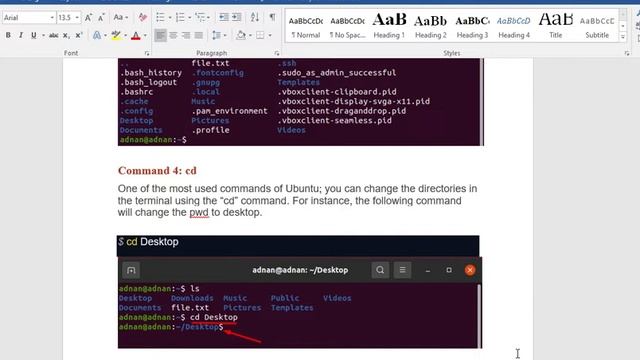Click the Bullets list icon
Image resolution: width=640 pixels, height=360 pixels.
pos(160,18)
